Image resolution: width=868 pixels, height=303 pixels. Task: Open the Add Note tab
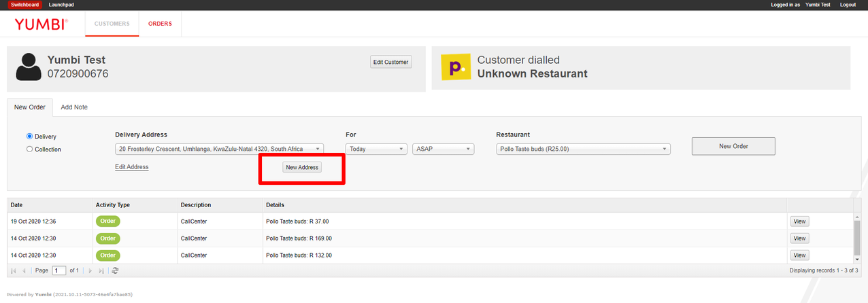74,107
